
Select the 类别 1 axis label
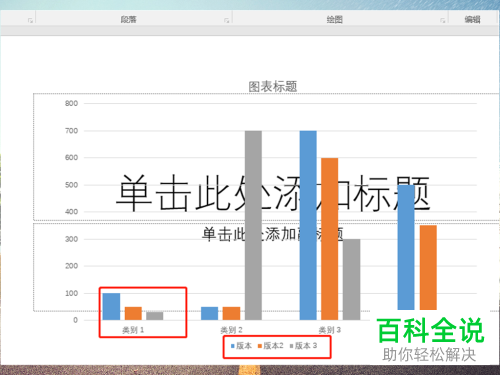click(133, 330)
